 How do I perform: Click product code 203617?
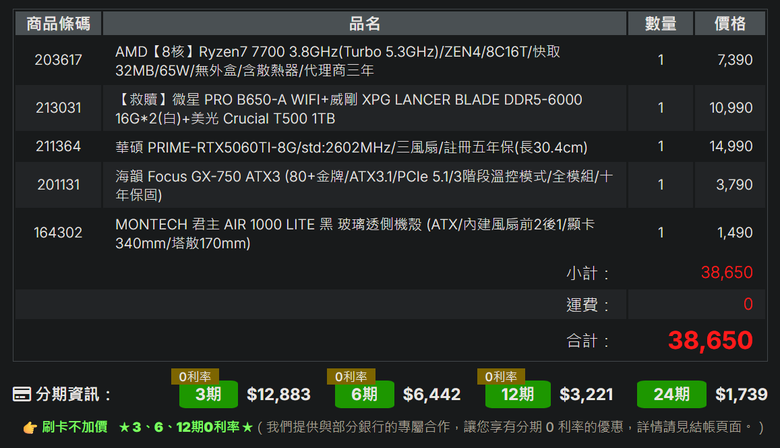point(58,60)
